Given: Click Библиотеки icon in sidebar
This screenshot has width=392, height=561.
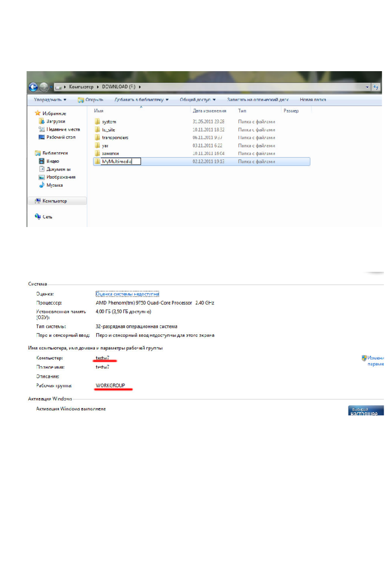Looking at the screenshot, I should click(38, 153).
